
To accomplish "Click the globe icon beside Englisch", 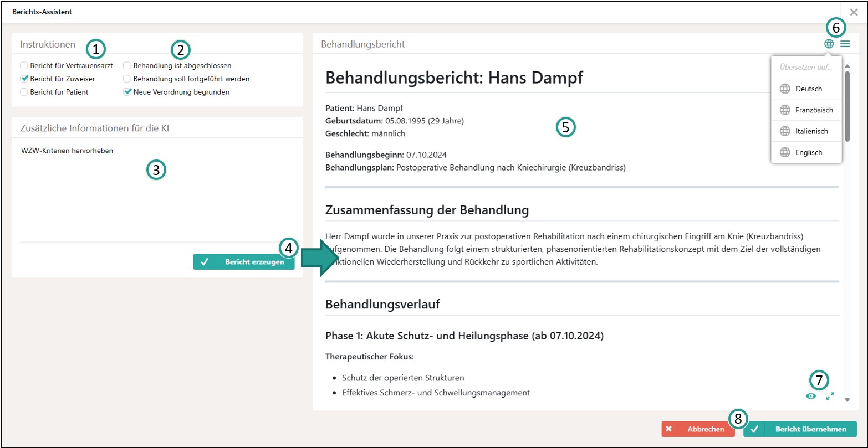I will 784,153.
